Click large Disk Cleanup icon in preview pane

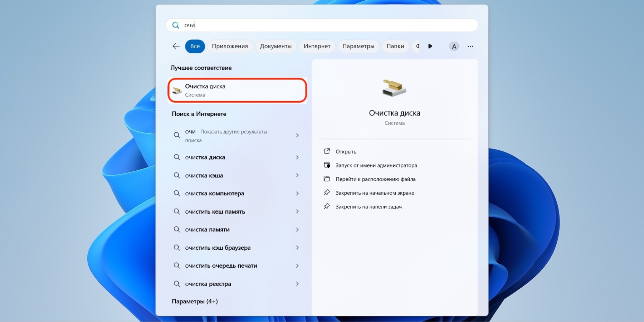click(394, 88)
